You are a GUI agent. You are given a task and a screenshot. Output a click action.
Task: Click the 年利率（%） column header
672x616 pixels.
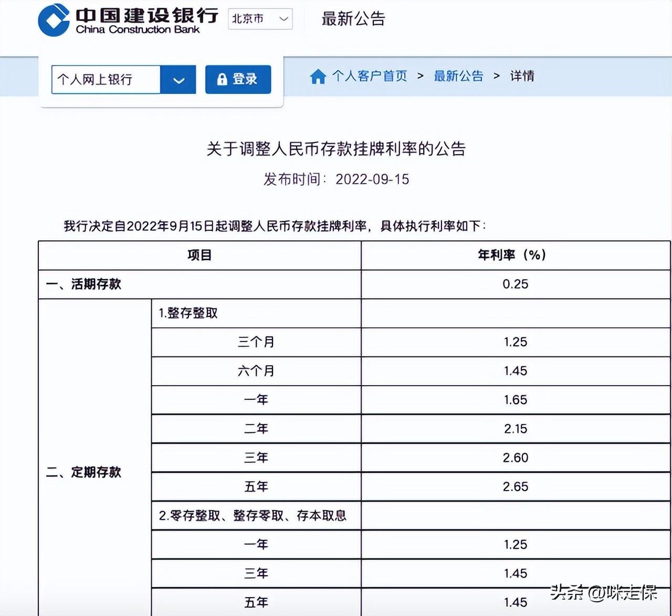(512, 255)
